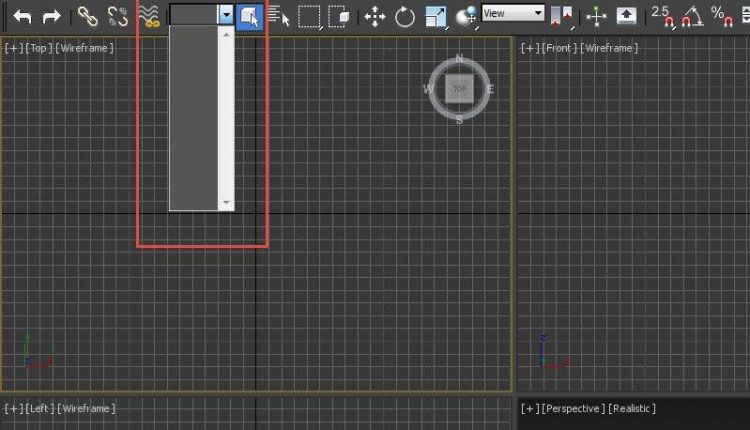Viewport: 750px width, 430px height.
Task: Activate the Select Object tool
Action: coord(250,16)
